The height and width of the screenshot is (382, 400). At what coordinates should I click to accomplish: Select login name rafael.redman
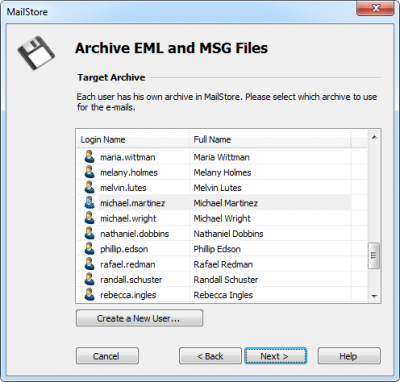click(x=128, y=264)
